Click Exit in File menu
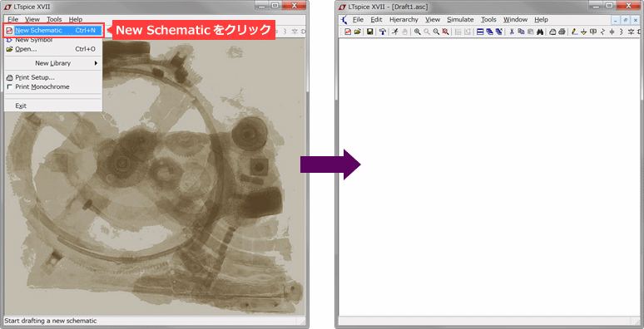The height and width of the screenshot is (329, 644). point(21,106)
